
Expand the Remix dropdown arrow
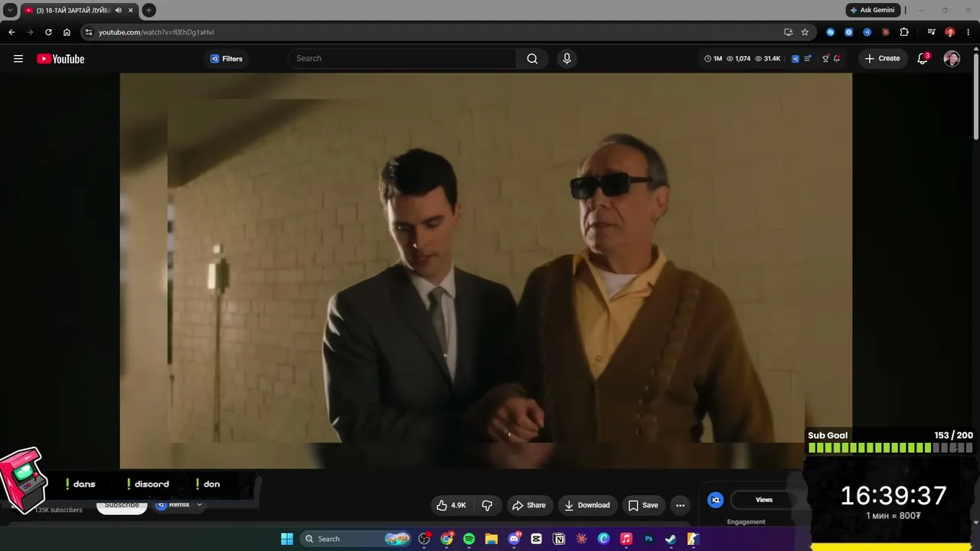tap(199, 505)
